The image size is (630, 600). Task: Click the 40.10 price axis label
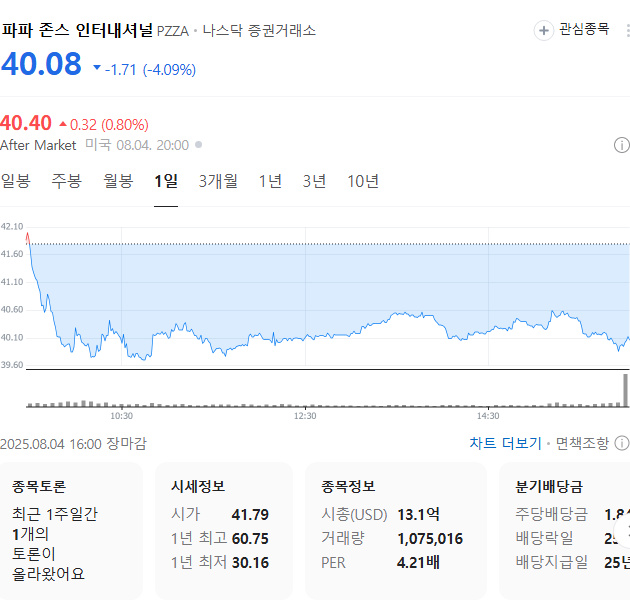(x=12, y=338)
